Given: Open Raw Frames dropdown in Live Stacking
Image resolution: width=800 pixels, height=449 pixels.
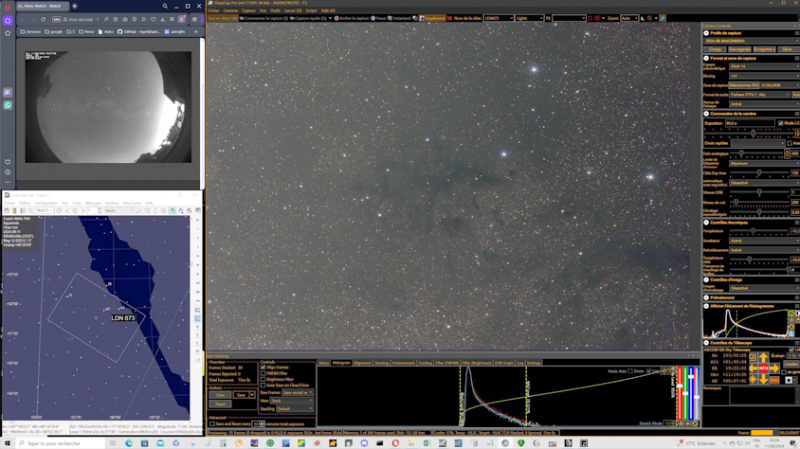Looking at the screenshot, I should point(297,393).
